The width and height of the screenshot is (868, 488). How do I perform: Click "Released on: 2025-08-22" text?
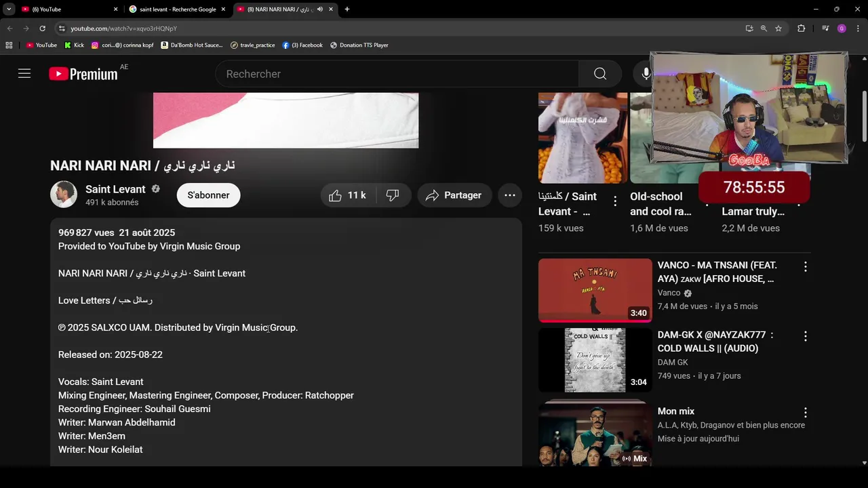[x=111, y=354]
